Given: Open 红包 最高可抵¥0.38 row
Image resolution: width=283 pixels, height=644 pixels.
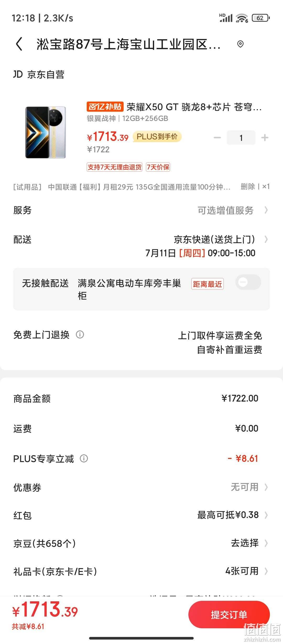Looking at the screenshot, I should click(141, 515).
